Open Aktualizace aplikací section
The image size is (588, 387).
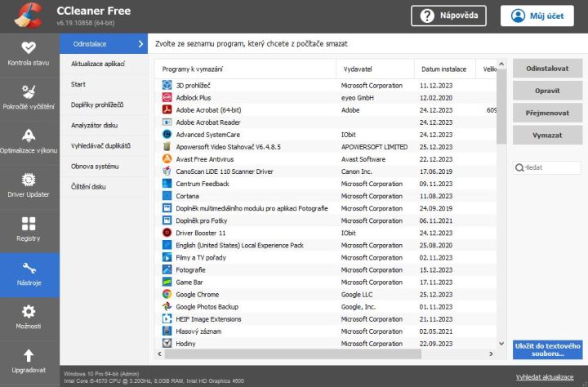click(x=104, y=64)
